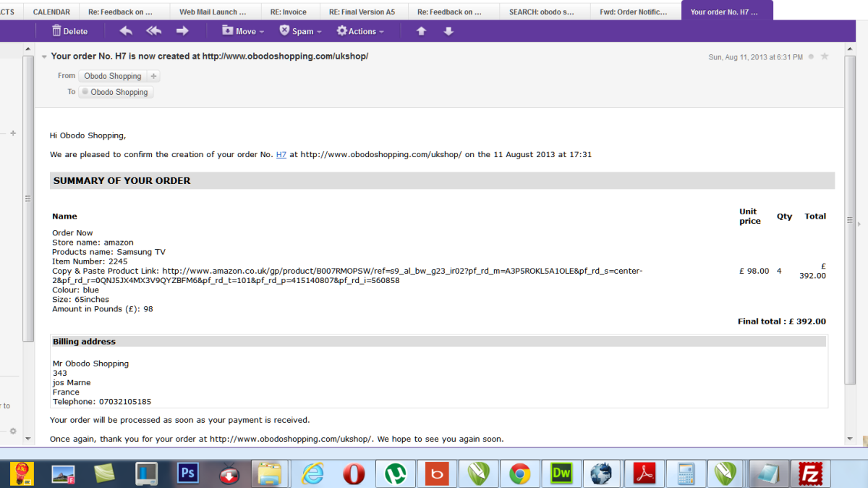Switch to the CALENDAR tab
868x488 pixels.
coord(51,12)
